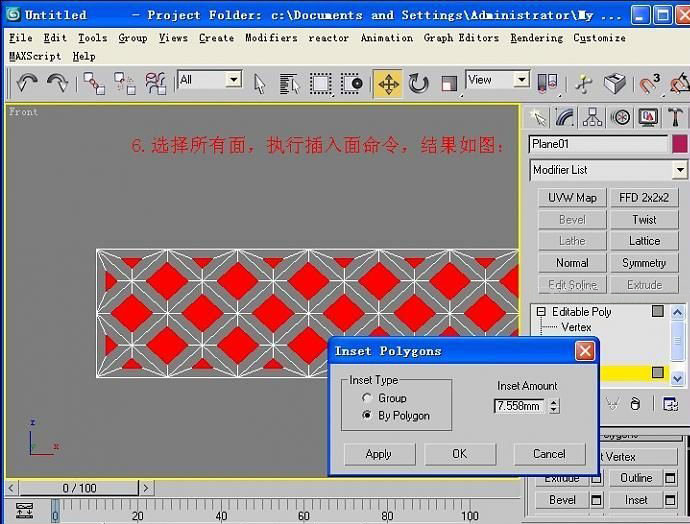
Task: Activate the Select and Rotate tool
Action: 419,83
